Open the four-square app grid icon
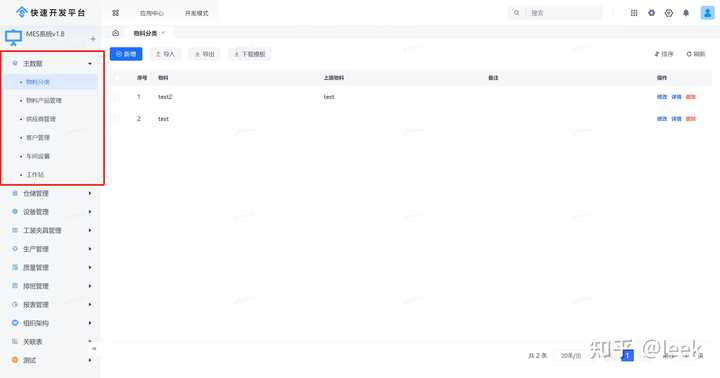Screen dimensions: 720x378 click(x=116, y=13)
